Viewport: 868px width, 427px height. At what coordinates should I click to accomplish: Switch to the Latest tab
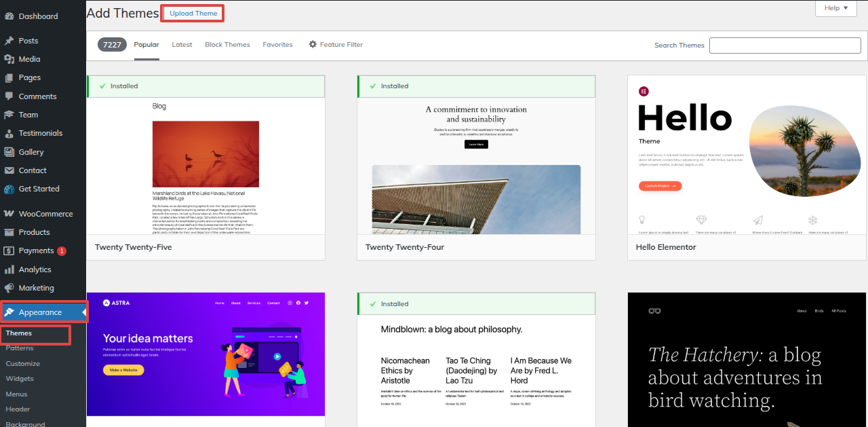182,45
